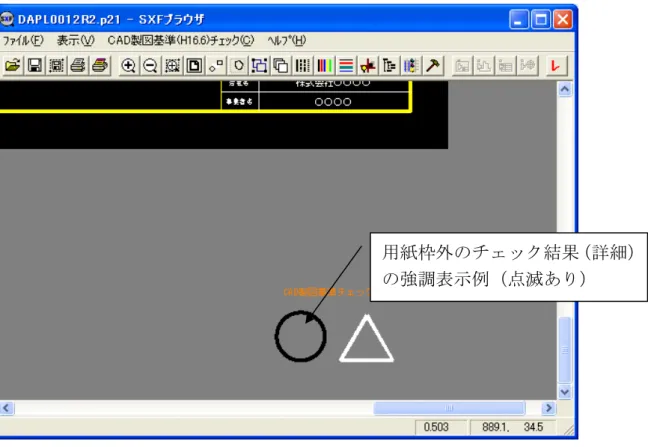The width and height of the screenshot is (648, 447).
Task: Click the SXF application icon in title bar
Action: tap(7, 19)
